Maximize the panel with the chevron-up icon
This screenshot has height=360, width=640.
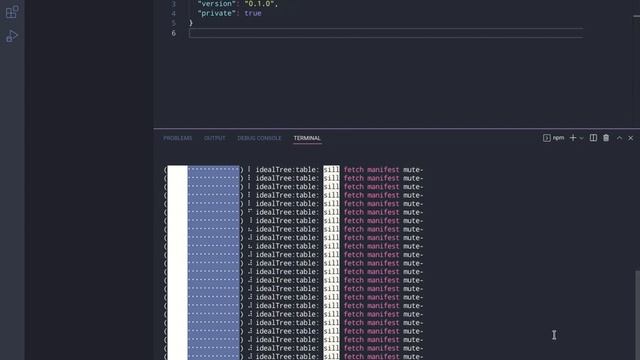(619, 138)
